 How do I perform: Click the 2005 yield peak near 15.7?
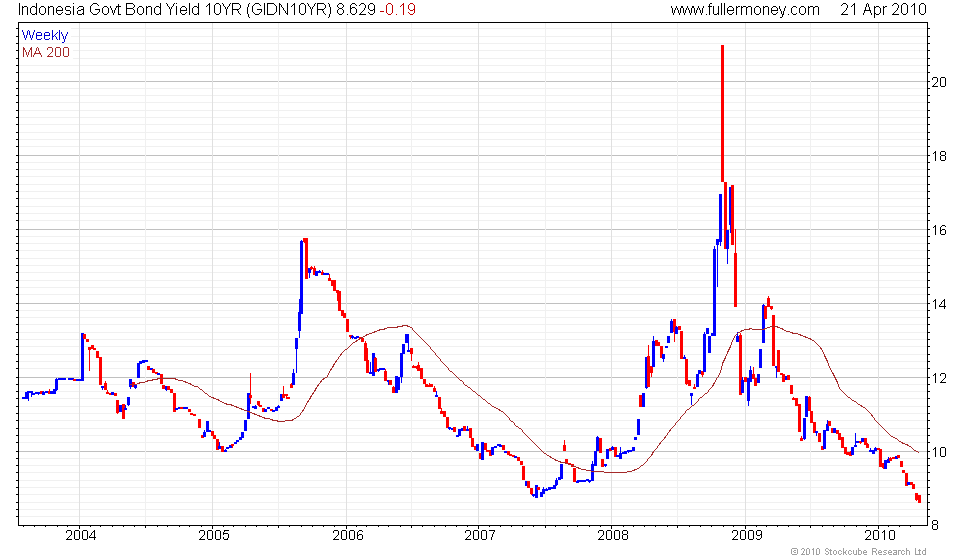click(x=305, y=241)
